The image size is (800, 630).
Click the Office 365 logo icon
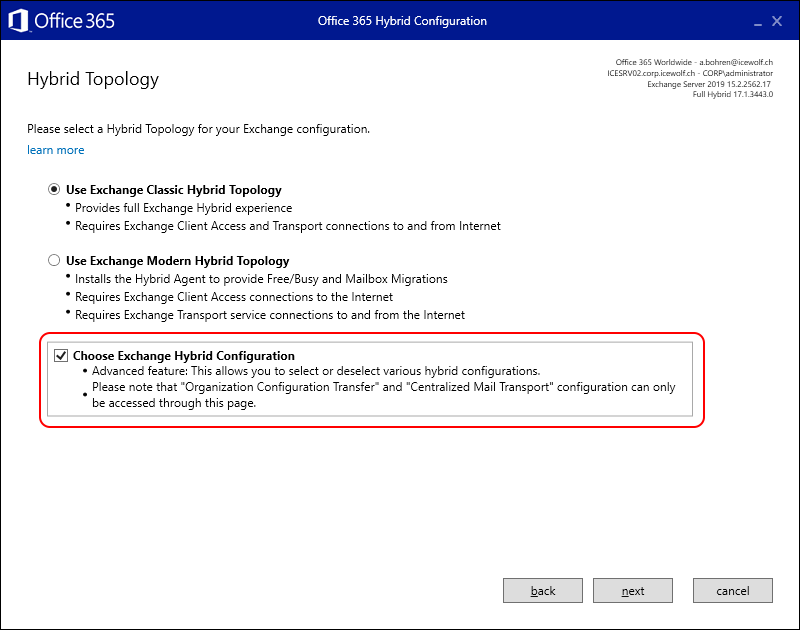(18, 21)
